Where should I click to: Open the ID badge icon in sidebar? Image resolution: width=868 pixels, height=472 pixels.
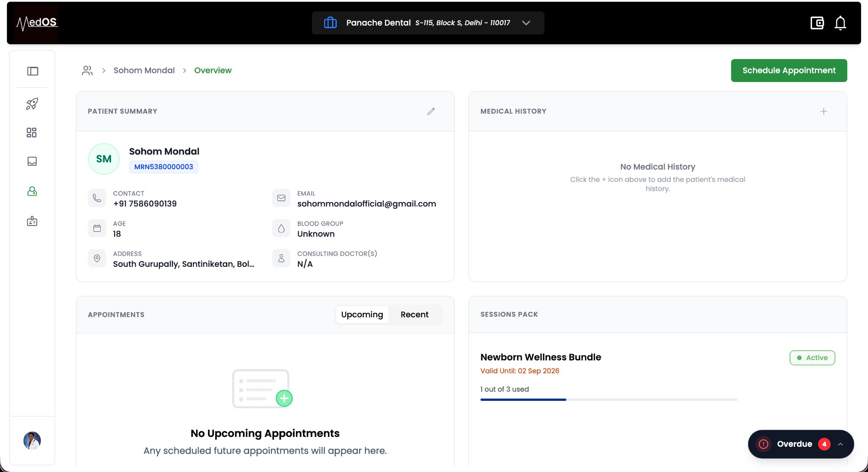[x=32, y=221]
